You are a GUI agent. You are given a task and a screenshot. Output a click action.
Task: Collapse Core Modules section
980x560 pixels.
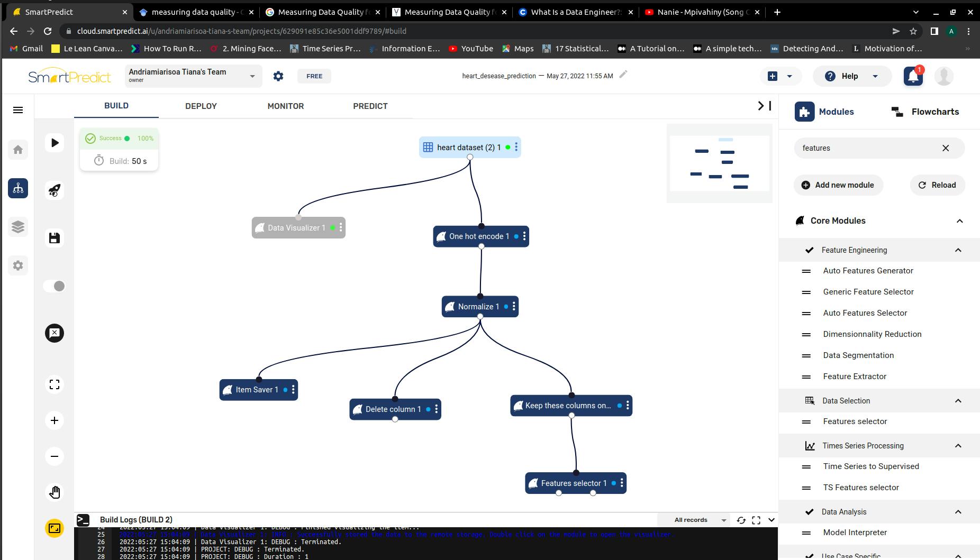click(x=960, y=221)
